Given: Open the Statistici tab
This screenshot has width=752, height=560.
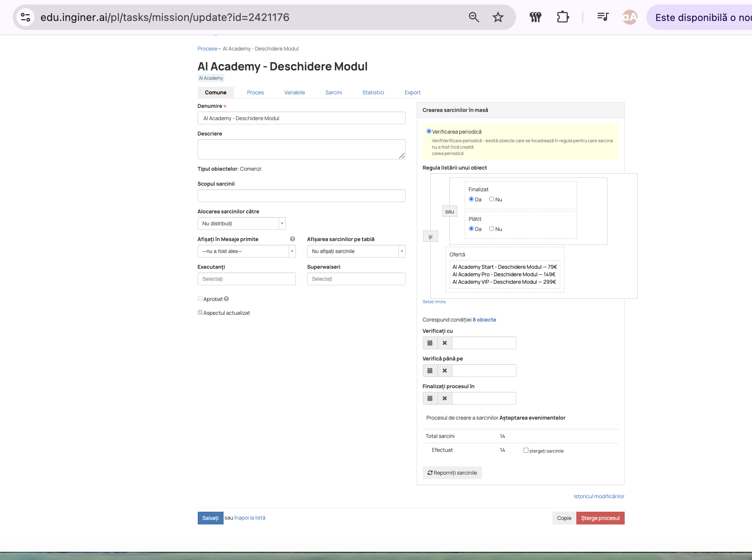Looking at the screenshot, I should 373,92.
